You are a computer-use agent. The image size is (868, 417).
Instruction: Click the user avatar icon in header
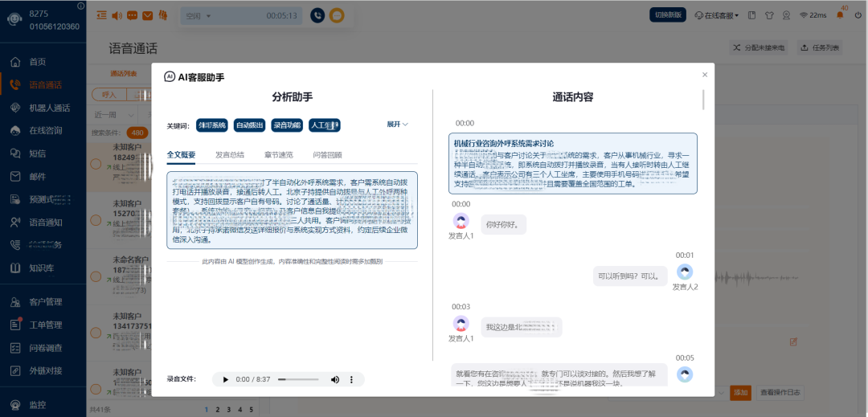pyautogui.click(x=786, y=15)
